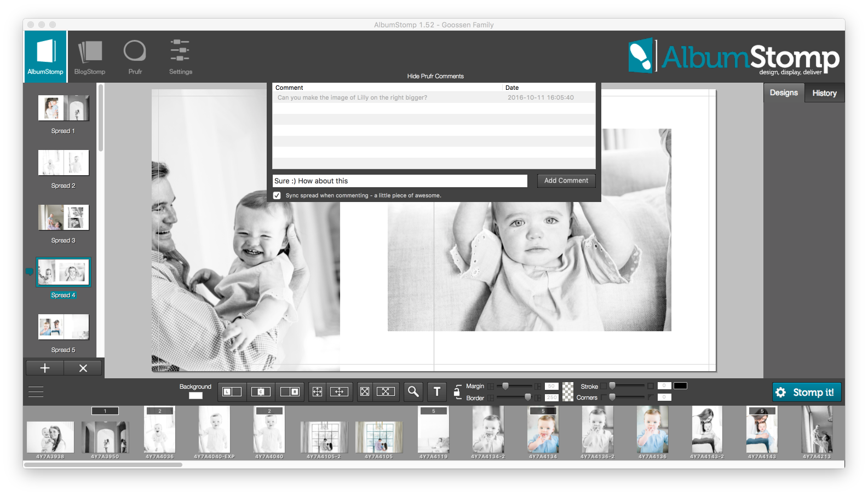Screen dimensions: 868x496
Task: Click the spreads list vertical scrollbar
Action: point(100,118)
